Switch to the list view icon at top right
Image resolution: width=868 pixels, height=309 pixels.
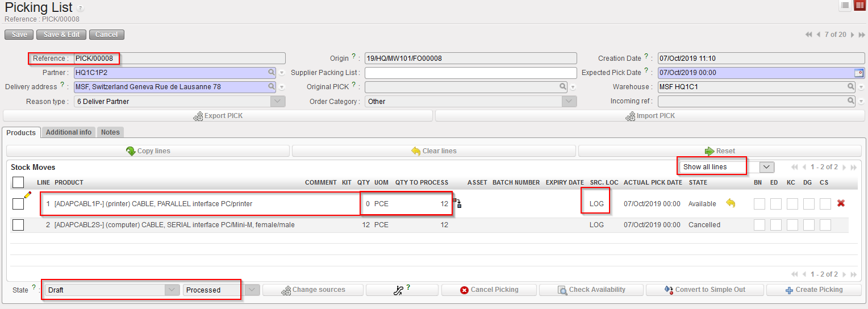(x=845, y=5)
